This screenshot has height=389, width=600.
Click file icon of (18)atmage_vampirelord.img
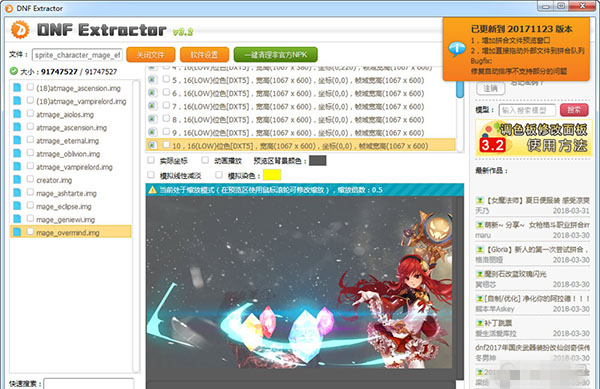click(x=17, y=101)
